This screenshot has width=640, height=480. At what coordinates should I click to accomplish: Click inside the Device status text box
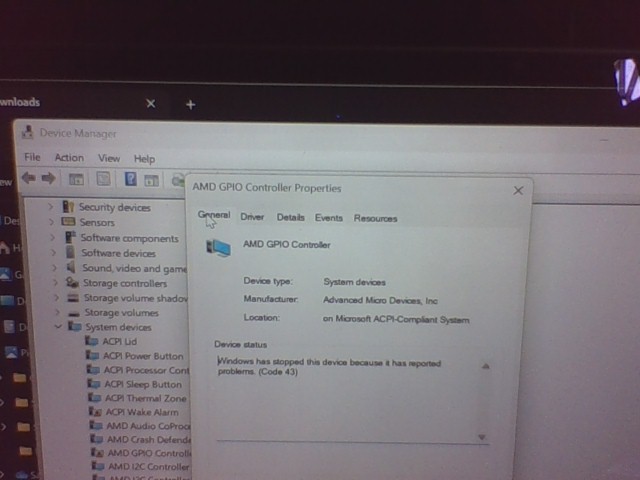[353, 398]
